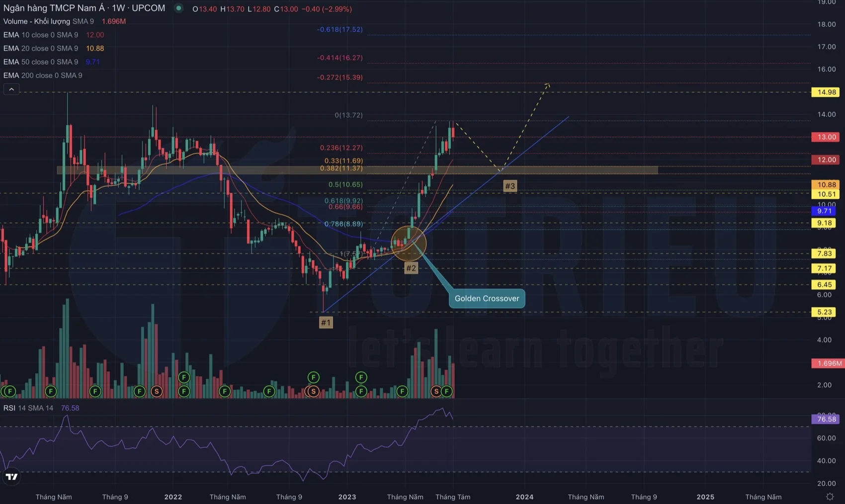Click the upper F marker just right of 2023
The width and height of the screenshot is (845, 504).
tap(361, 377)
